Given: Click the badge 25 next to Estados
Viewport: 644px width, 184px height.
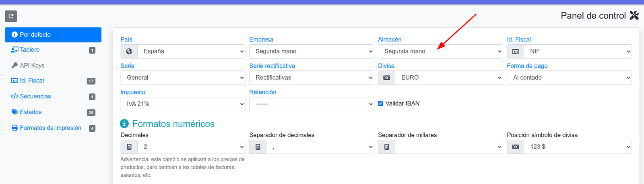Looking at the screenshot, I should tap(91, 113).
